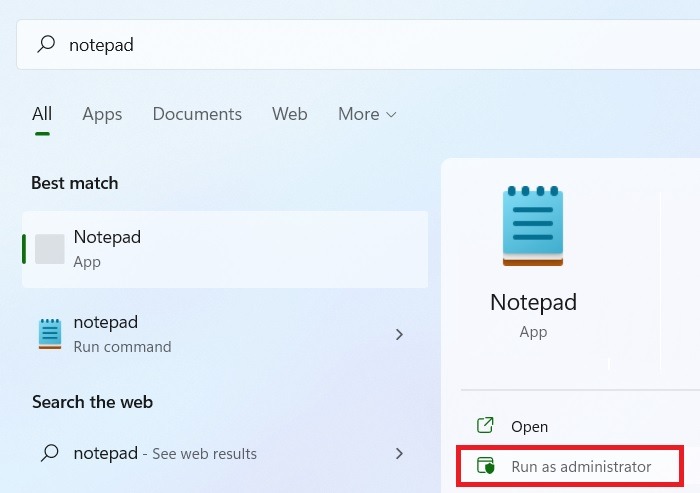Click the Open external-link icon
The image size is (700, 493).
tap(485, 426)
